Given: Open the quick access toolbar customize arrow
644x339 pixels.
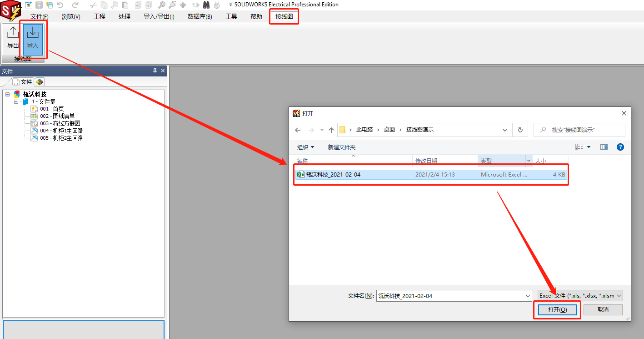Looking at the screenshot, I should pos(230,5).
